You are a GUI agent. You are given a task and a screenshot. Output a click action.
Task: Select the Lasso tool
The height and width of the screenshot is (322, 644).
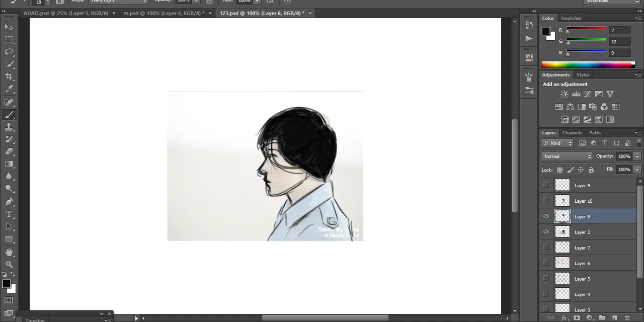coord(9,52)
